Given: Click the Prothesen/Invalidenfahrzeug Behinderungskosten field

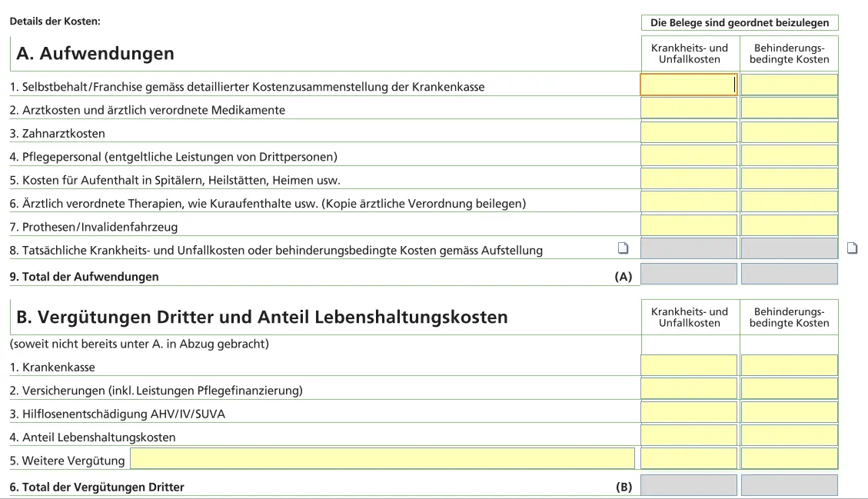Looking at the screenshot, I should tap(788, 225).
